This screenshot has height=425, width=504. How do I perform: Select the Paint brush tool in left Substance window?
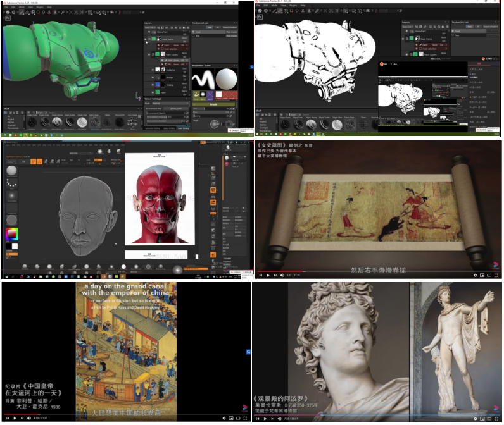click(x=22, y=12)
